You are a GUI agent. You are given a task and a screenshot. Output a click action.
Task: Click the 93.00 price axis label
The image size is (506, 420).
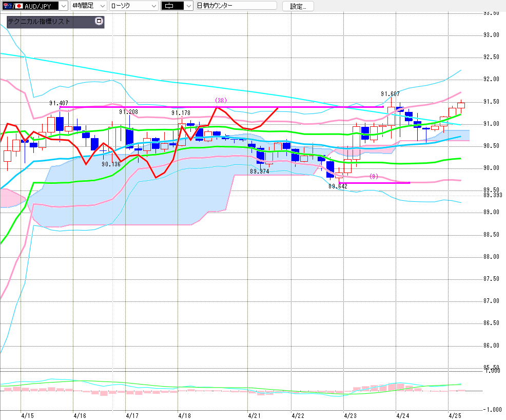tap(491, 35)
